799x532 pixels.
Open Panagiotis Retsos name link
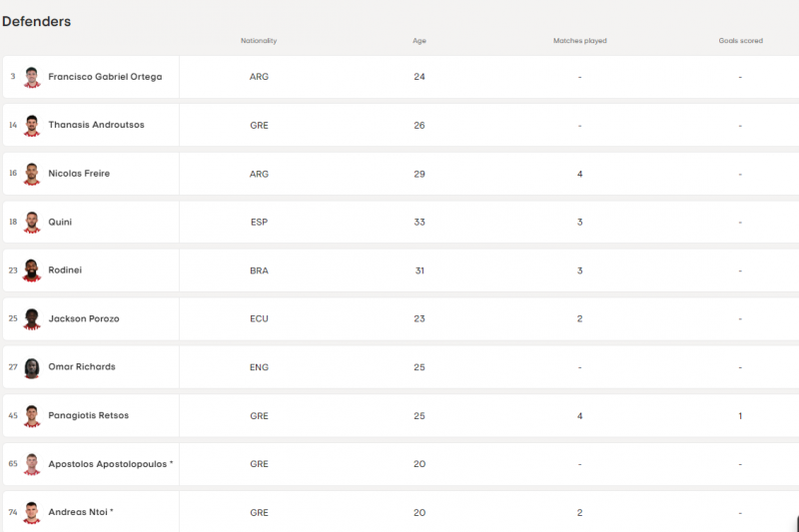(88, 415)
